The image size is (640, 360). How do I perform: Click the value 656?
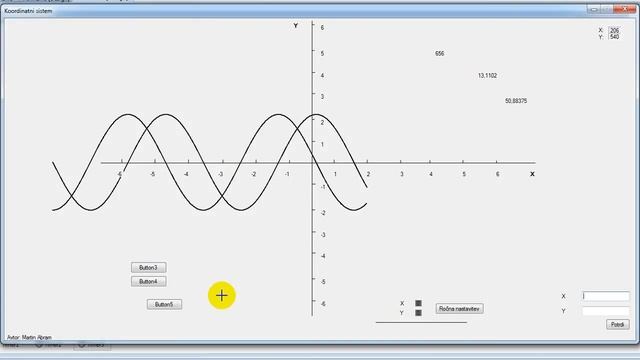pos(440,53)
